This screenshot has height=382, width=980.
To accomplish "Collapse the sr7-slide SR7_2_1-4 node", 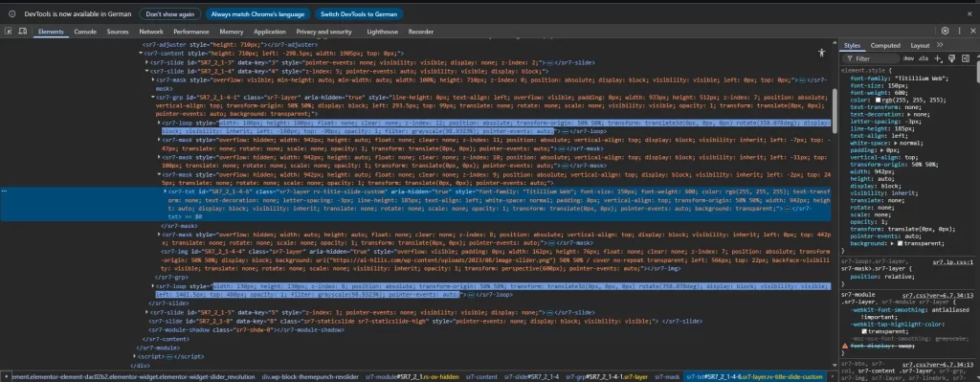I will click(x=146, y=71).
